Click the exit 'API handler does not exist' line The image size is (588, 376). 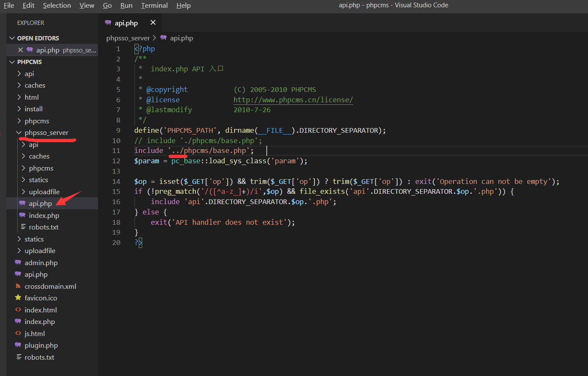pos(223,222)
